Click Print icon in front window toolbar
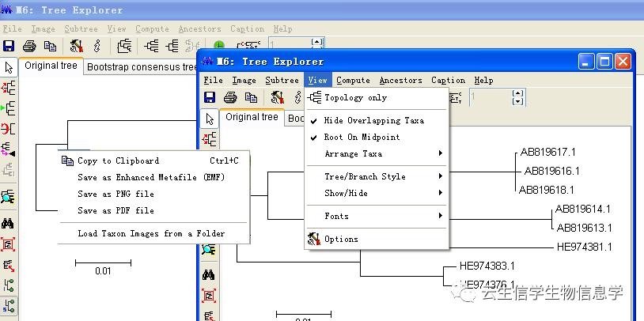 (x=231, y=98)
